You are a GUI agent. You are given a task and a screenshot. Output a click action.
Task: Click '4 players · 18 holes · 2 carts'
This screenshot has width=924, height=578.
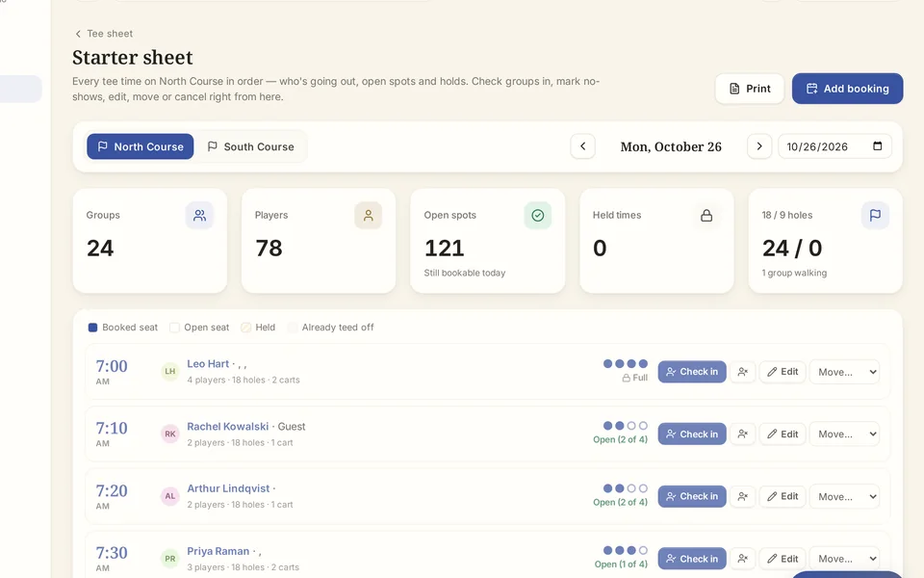tap(244, 381)
